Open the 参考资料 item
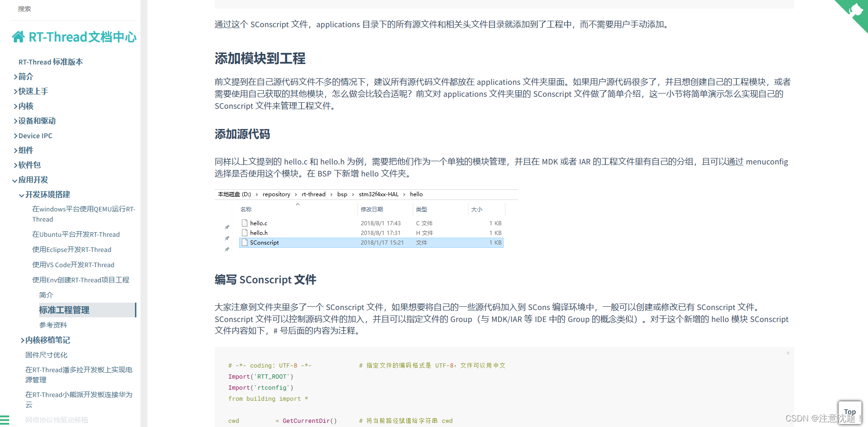Screen dimensions: 868x427 (x=53, y=325)
